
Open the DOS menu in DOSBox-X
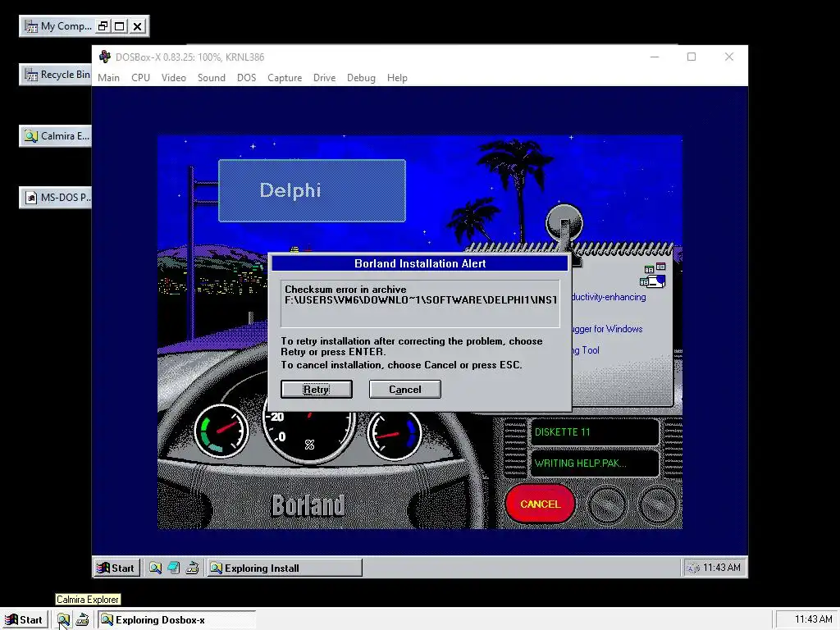pos(246,78)
